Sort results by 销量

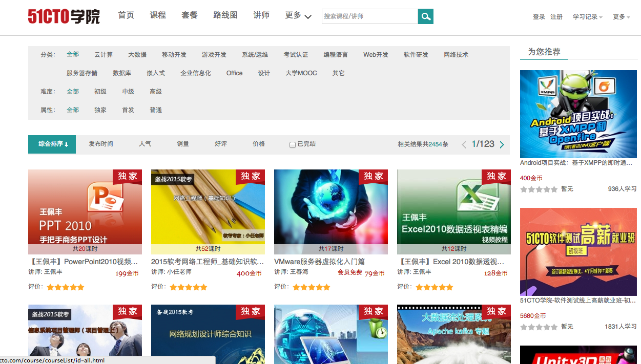[x=183, y=144]
